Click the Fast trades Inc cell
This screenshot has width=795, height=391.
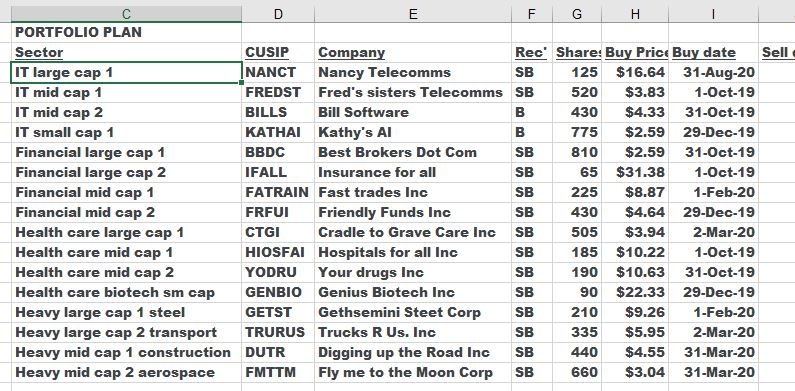tap(413, 192)
